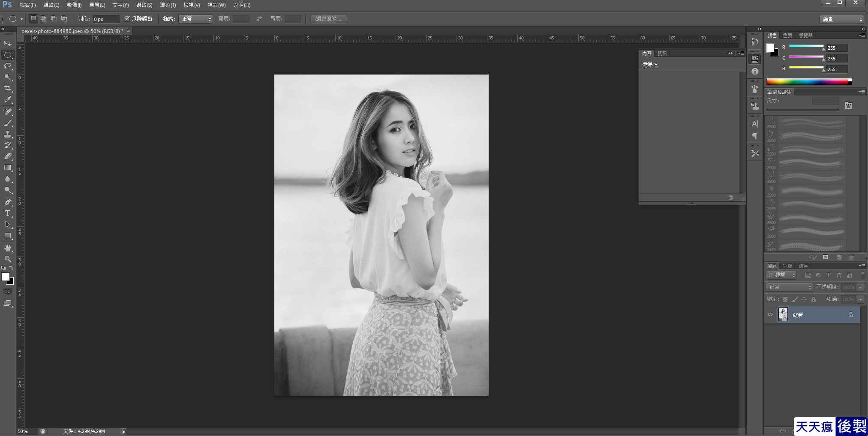Select the Horizontal Type tool
This screenshot has width=868, height=436.
[x=8, y=213]
